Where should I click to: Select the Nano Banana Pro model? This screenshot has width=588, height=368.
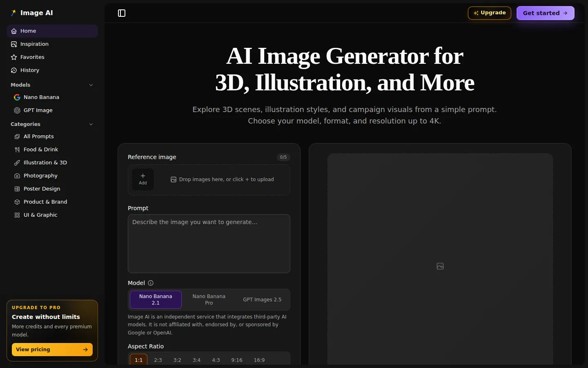coord(209,300)
